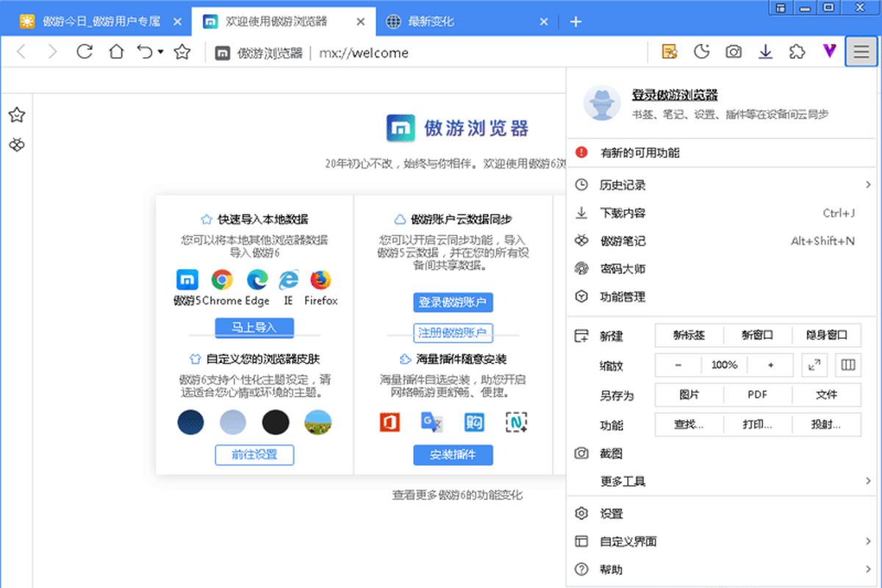Click 登录傲游浏览器 in menu
Image resolution: width=882 pixels, height=588 pixels.
[x=675, y=95]
